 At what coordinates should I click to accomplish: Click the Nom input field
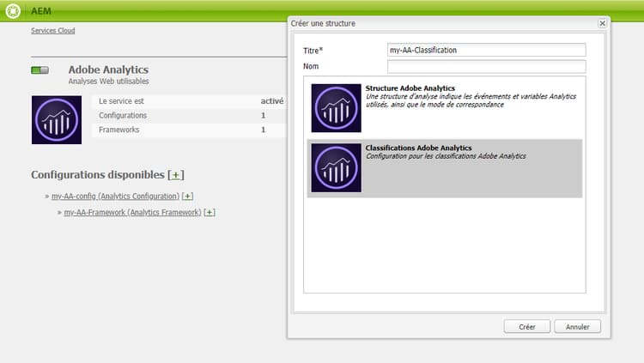pyautogui.click(x=486, y=67)
